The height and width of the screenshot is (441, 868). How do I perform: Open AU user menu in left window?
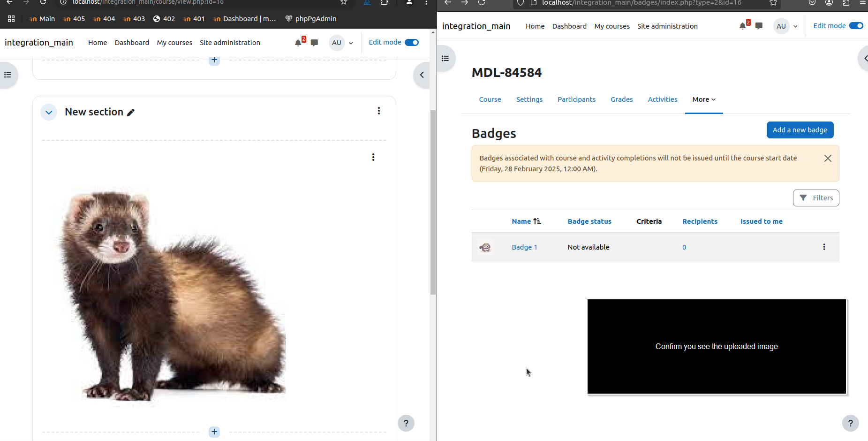coord(341,43)
